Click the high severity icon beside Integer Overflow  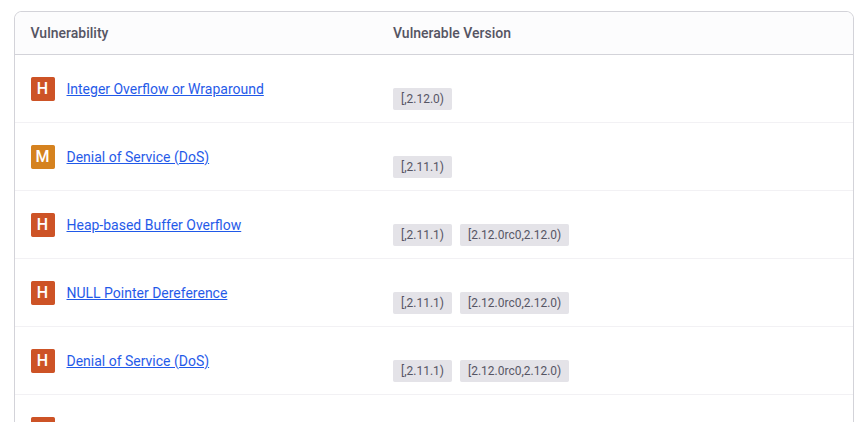[42, 89]
